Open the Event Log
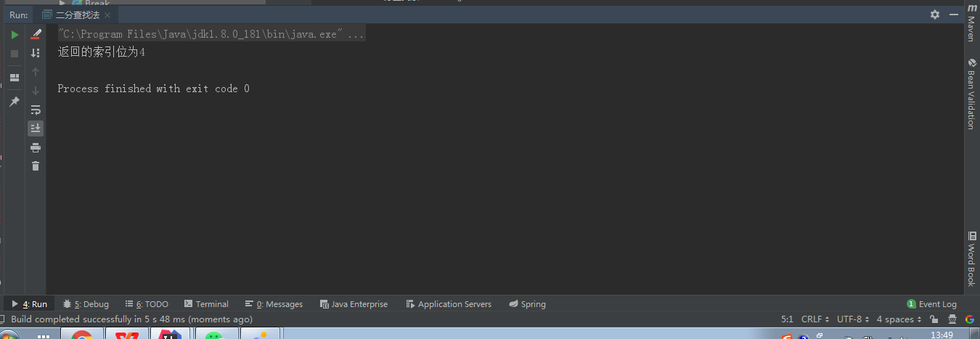 pyautogui.click(x=932, y=304)
